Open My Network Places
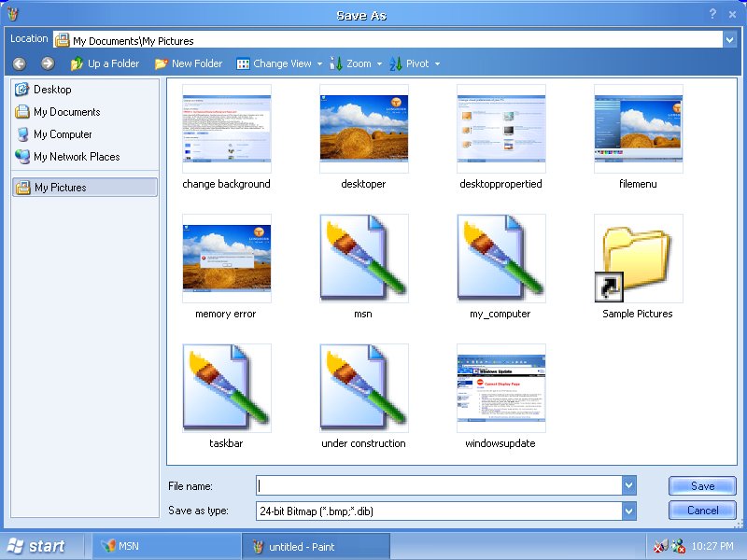The height and width of the screenshot is (560, 747). pos(77,157)
